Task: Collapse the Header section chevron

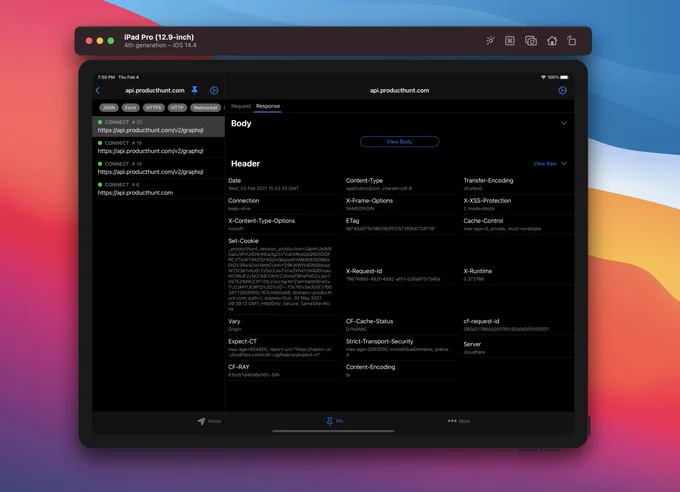Action: click(564, 164)
